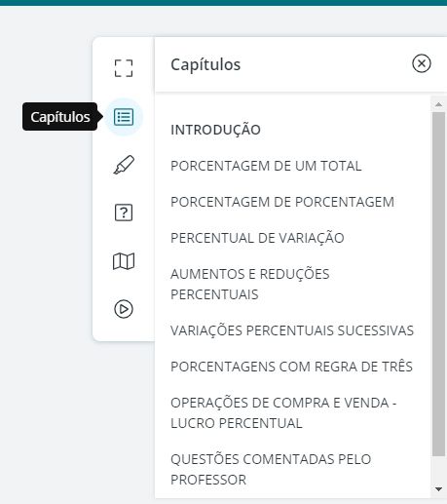Image resolution: width=447 pixels, height=504 pixels.
Task: Open the question mark help icon
Action: pos(124,213)
